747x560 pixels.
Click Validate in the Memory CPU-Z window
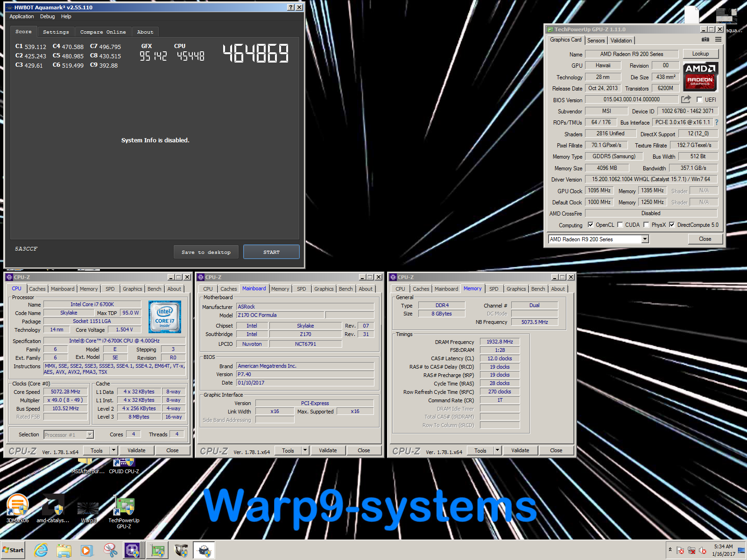(x=520, y=450)
